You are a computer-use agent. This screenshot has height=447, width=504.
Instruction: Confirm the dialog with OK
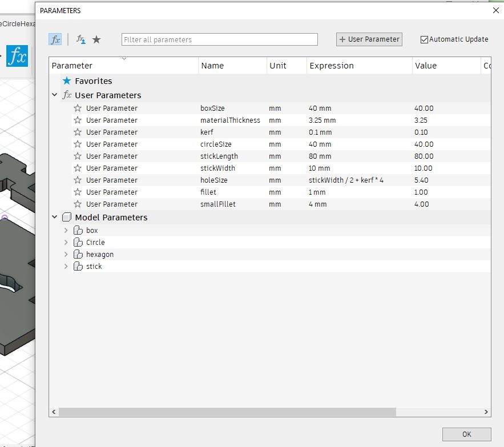coord(466,434)
